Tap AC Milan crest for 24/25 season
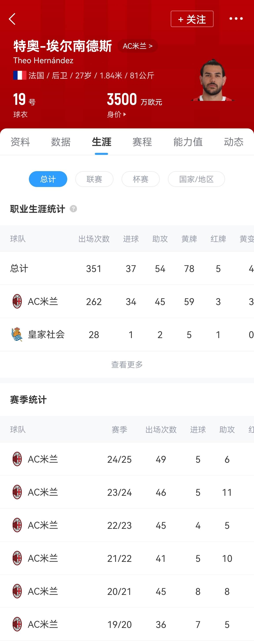The image size is (254, 644). [17, 459]
